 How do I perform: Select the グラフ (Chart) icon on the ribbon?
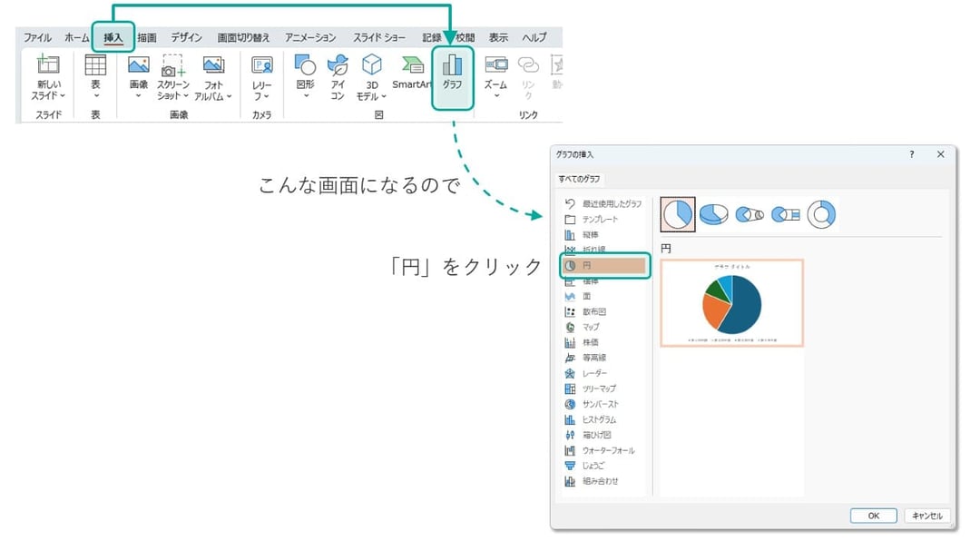tap(452, 73)
